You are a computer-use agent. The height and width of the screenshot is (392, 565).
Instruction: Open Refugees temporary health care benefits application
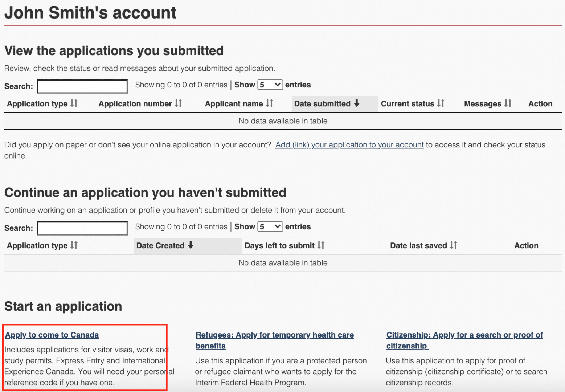click(274, 335)
